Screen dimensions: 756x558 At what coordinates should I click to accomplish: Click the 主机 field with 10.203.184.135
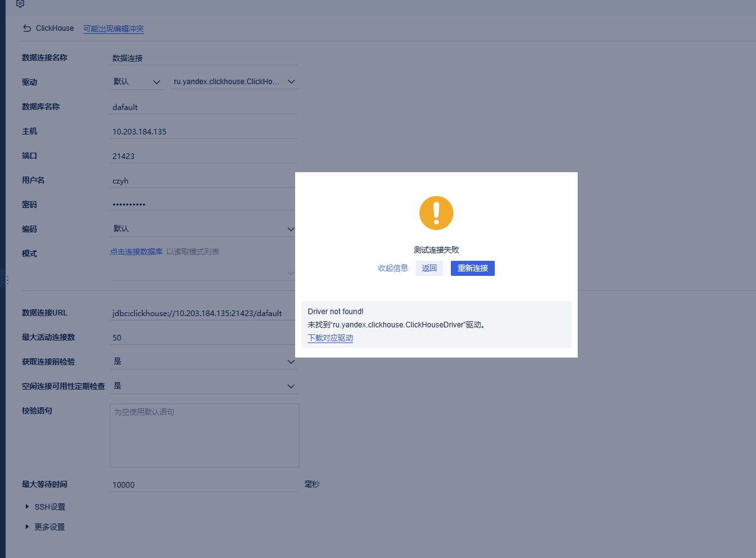203,131
